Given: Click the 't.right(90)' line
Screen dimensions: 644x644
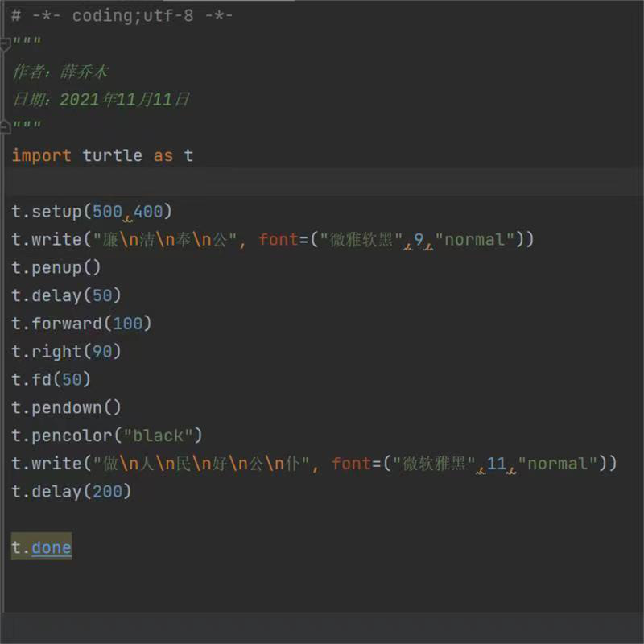Looking at the screenshot, I should pyautogui.click(x=66, y=352).
